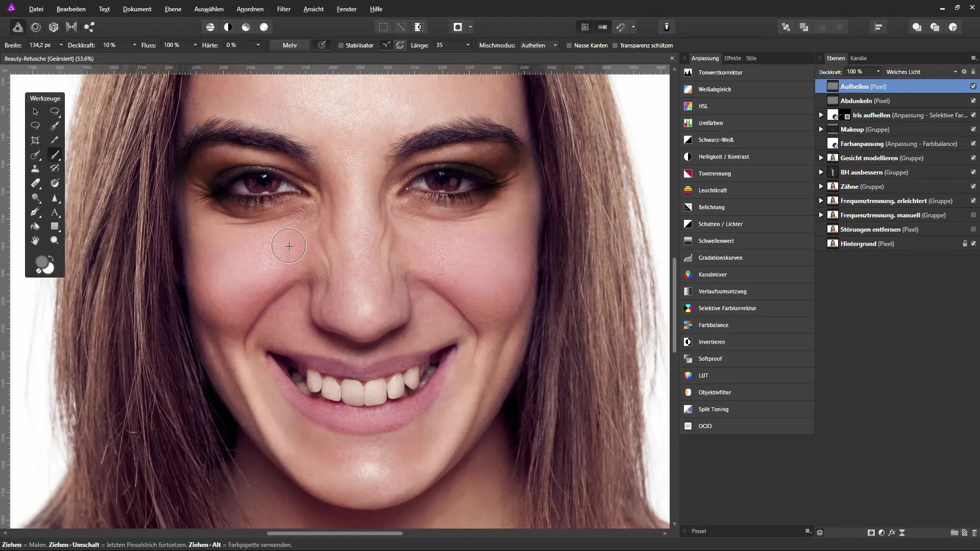Open the Ebene menu

click(173, 9)
